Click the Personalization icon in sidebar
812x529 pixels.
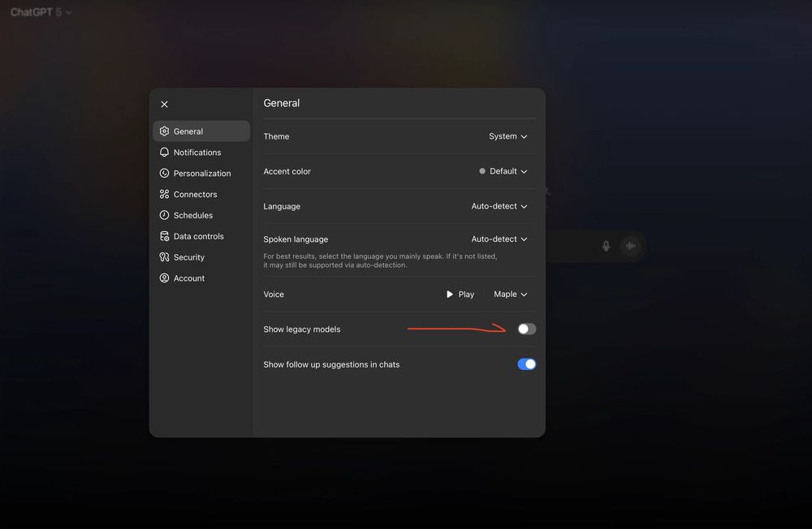[165, 174]
